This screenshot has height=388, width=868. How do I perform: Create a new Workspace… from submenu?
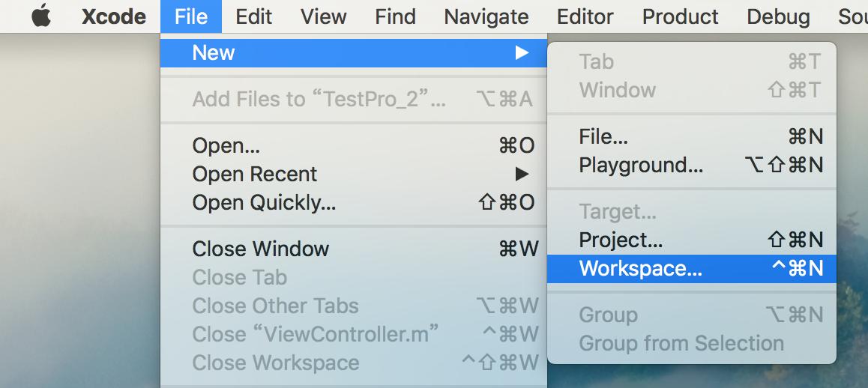coord(691,268)
